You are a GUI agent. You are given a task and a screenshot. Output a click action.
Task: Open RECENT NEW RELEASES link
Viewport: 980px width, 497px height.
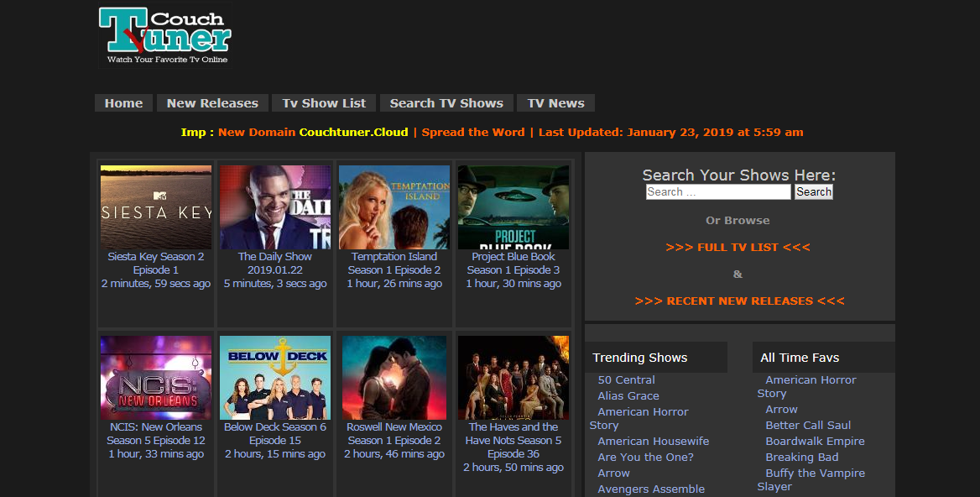[x=739, y=301]
